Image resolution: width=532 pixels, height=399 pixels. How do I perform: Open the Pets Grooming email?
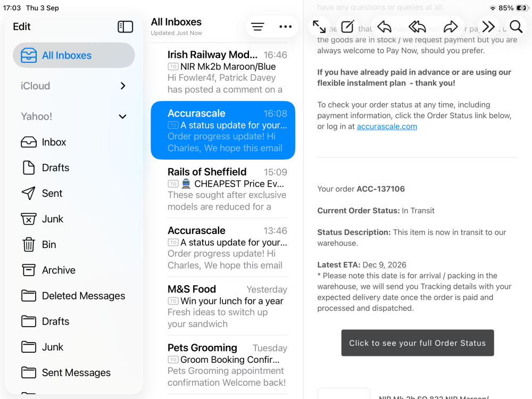click(x=223, y=365)
